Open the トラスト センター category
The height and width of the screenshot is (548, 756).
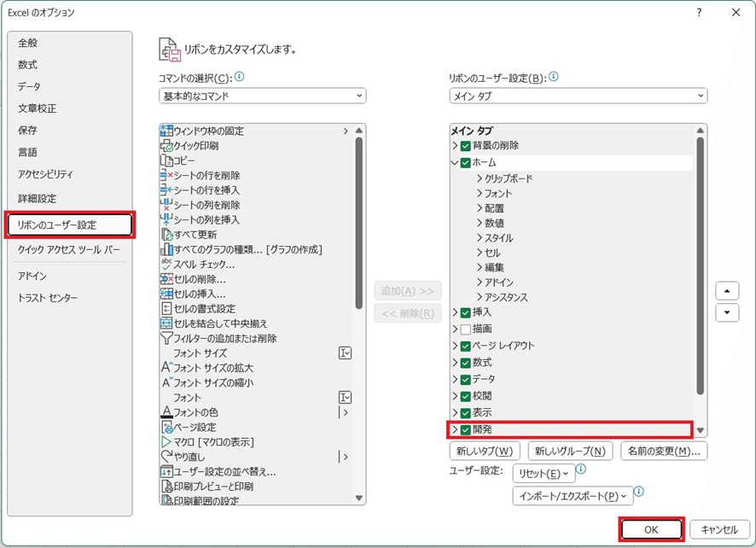point(70,298)
